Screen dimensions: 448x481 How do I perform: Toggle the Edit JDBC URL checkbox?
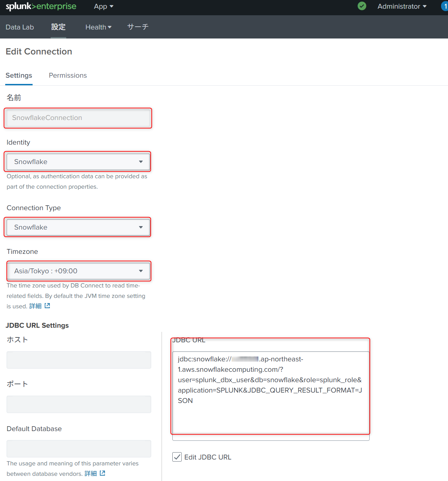tap(177, 457)
